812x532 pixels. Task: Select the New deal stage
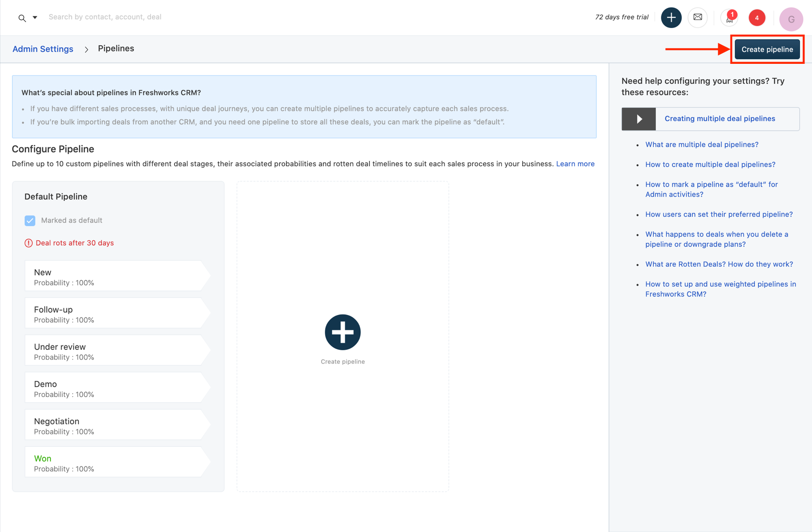pos(117,276)
